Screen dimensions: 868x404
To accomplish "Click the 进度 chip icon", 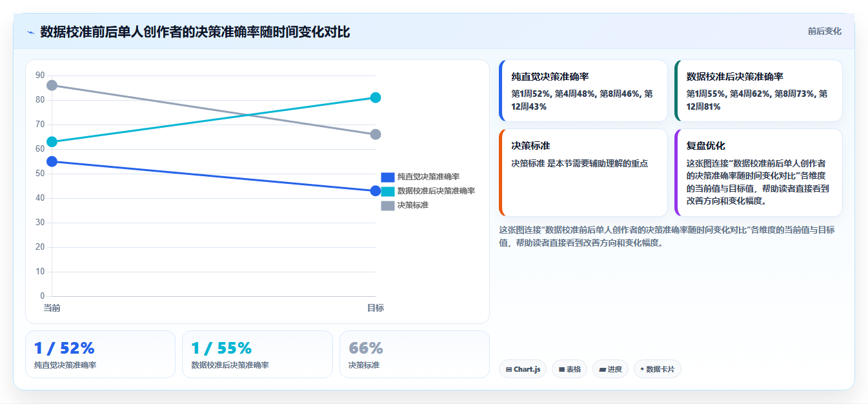I will tap(602, 370).
